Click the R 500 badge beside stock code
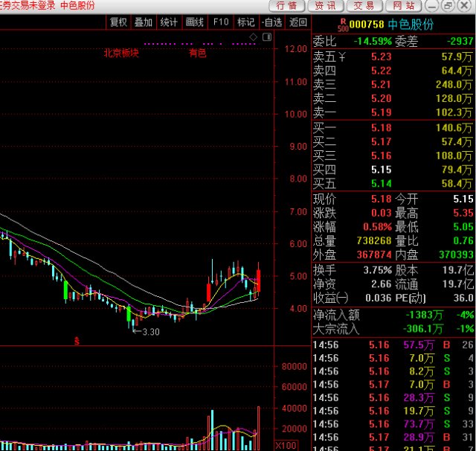 (343, 25)
